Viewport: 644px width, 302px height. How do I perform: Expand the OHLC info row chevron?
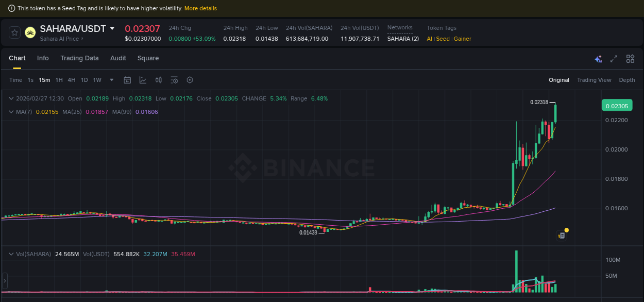(11, 98)
